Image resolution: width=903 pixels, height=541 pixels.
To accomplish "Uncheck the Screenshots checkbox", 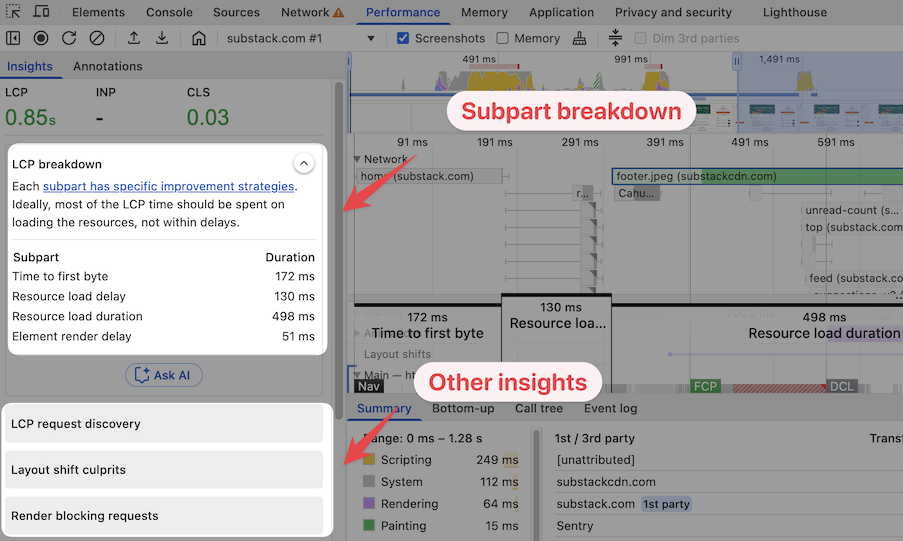I will [403, 38].
